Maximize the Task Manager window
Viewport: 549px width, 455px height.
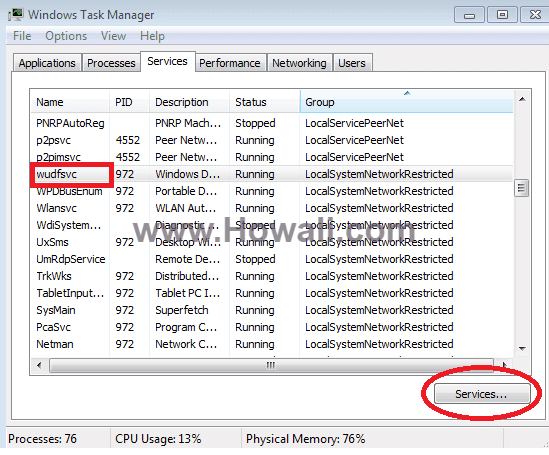point(502,15)
